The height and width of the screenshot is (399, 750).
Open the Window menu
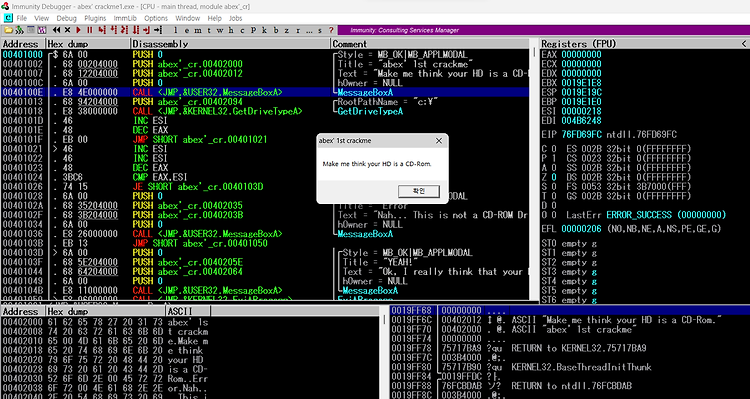(x=188, y=18)
